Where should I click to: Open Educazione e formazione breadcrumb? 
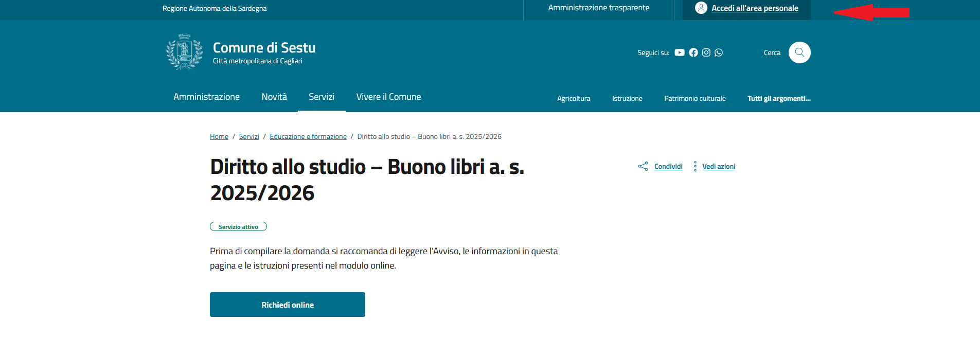coord(308,136)
